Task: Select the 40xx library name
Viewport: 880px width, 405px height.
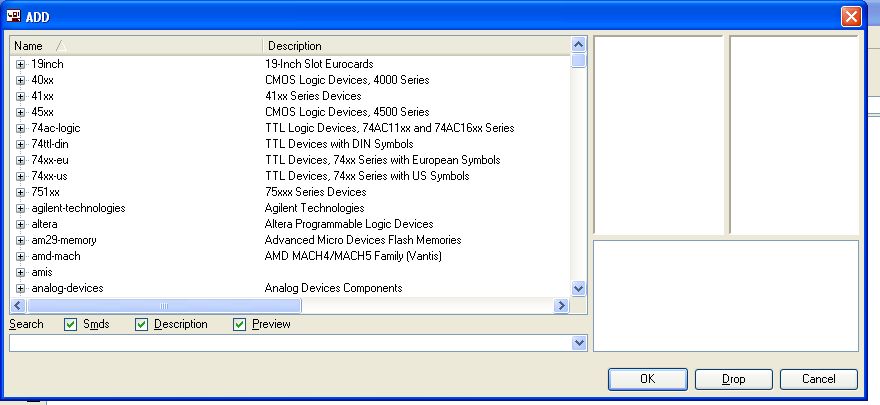Action: [43, 80]
